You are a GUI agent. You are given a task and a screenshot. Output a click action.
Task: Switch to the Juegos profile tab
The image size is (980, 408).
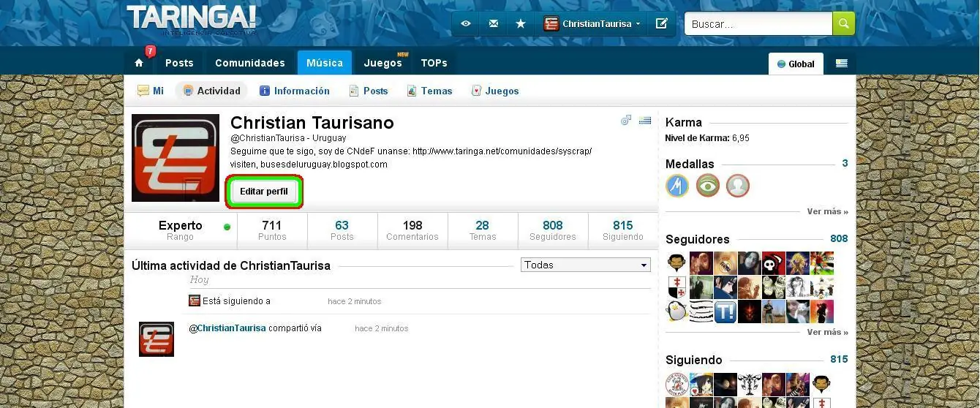pyautogui.click(x=495, y=91)
